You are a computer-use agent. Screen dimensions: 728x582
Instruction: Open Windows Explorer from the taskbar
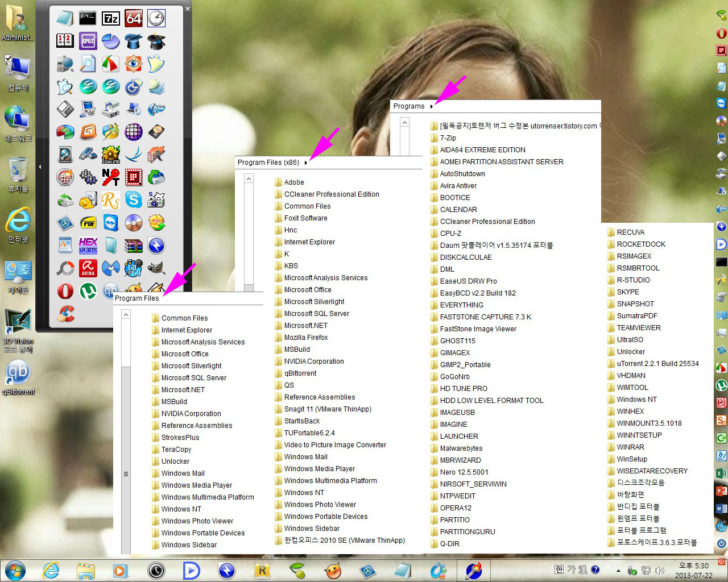click(x=86, y=570)
